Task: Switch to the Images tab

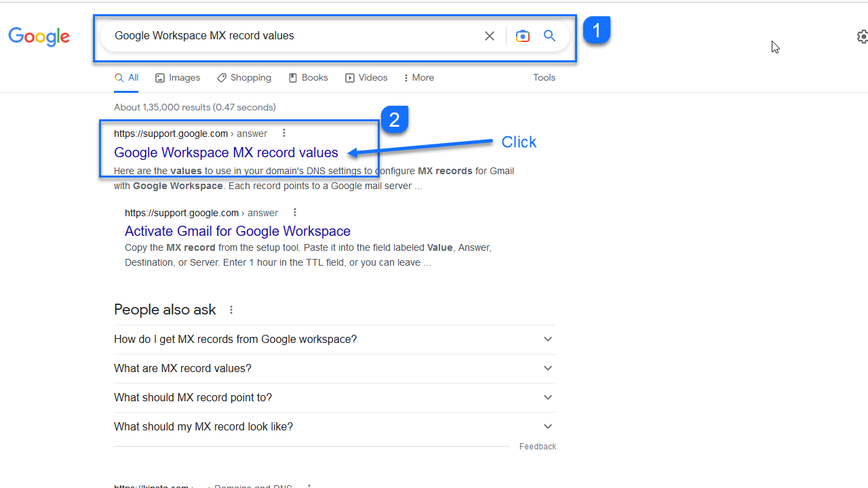Action: tap(178, 78)
